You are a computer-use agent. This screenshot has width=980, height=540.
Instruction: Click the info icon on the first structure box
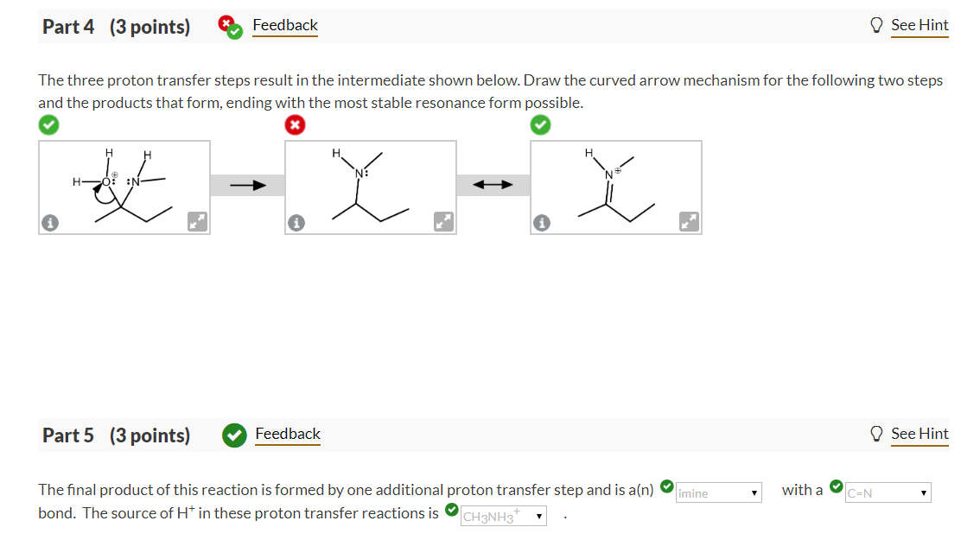point(49,223)
